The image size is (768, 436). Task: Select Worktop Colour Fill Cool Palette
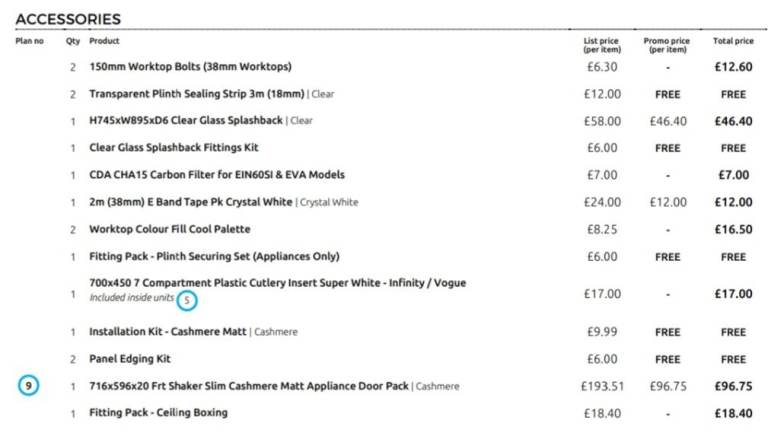pos(170,229)
